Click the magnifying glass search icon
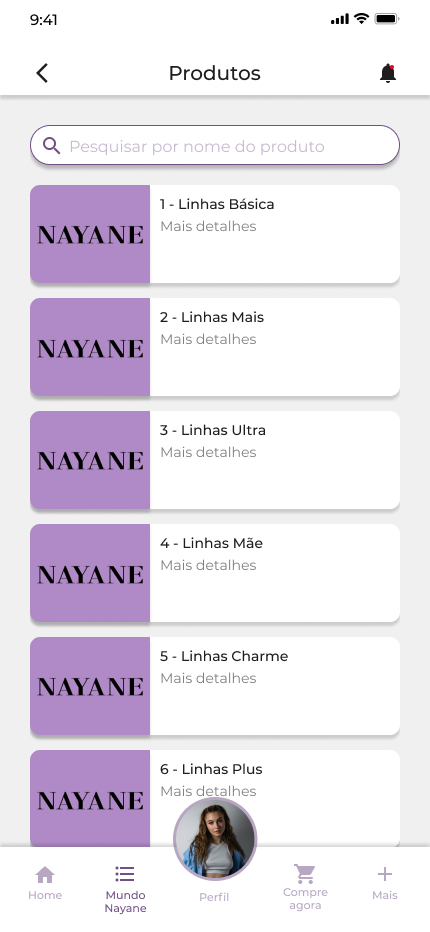Screen dimensions: 430x932 pyautogui.click(x=52, y=146)
